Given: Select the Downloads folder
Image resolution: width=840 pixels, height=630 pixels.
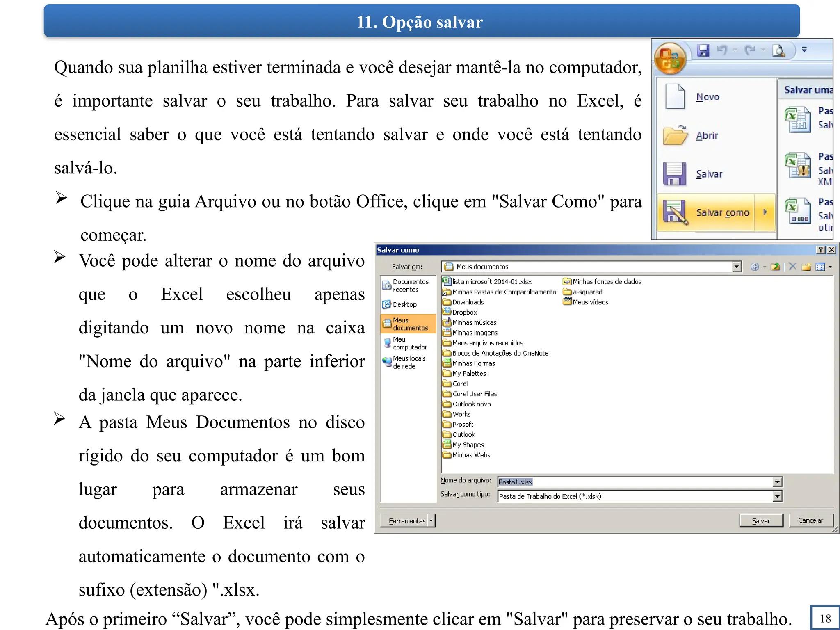Looking at the screenshot, I should [463, 302].
